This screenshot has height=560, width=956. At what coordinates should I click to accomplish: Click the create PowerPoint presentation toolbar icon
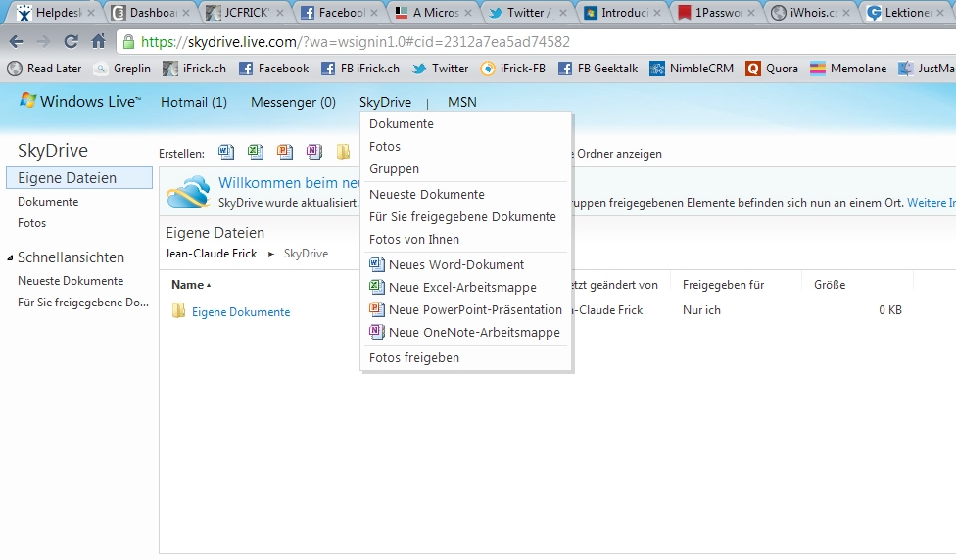[284, 152]
